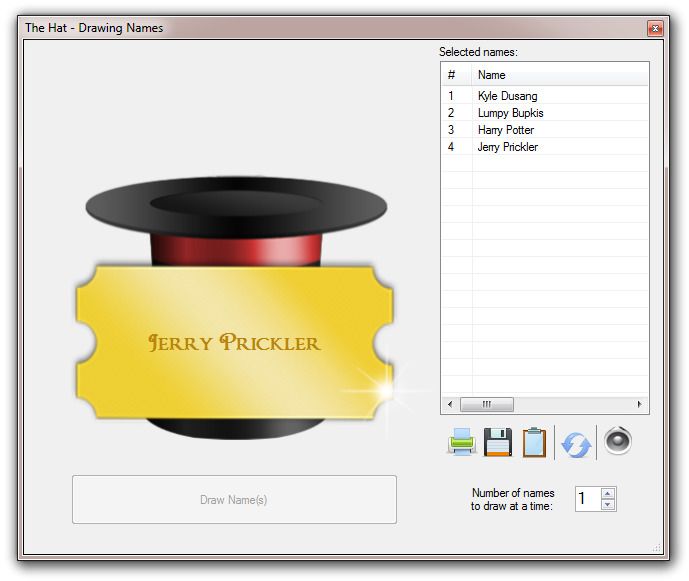Close The Hat - Drawing Names window
Image resolution: width=689 pixels, height=581 pixels.
pyautogui.click(x=655, y=29)
